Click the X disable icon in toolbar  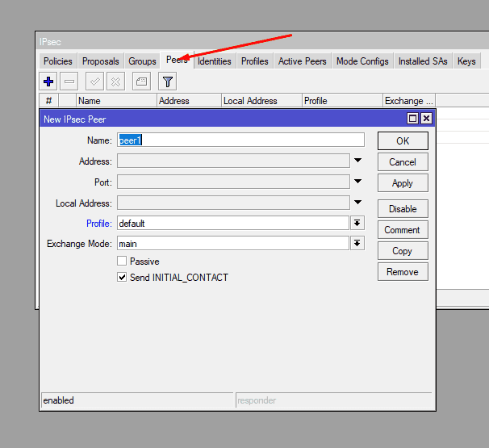(115, 82)
